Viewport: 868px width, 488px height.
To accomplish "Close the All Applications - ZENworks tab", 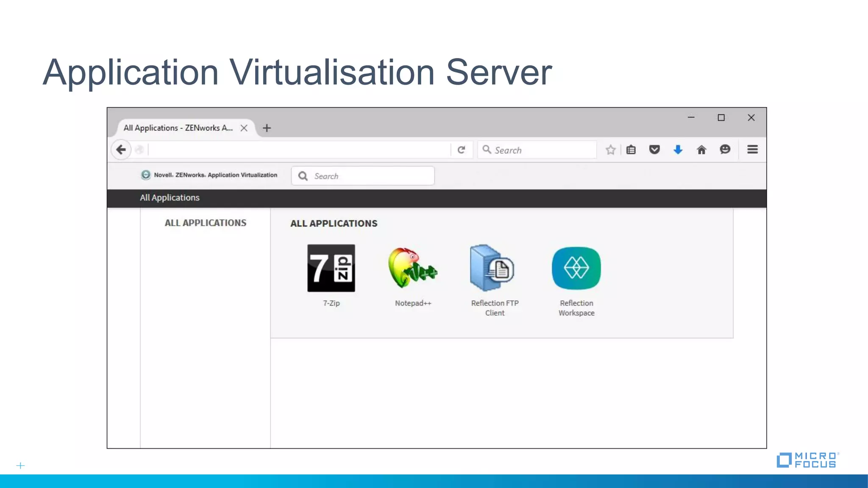I will point(244,128).
